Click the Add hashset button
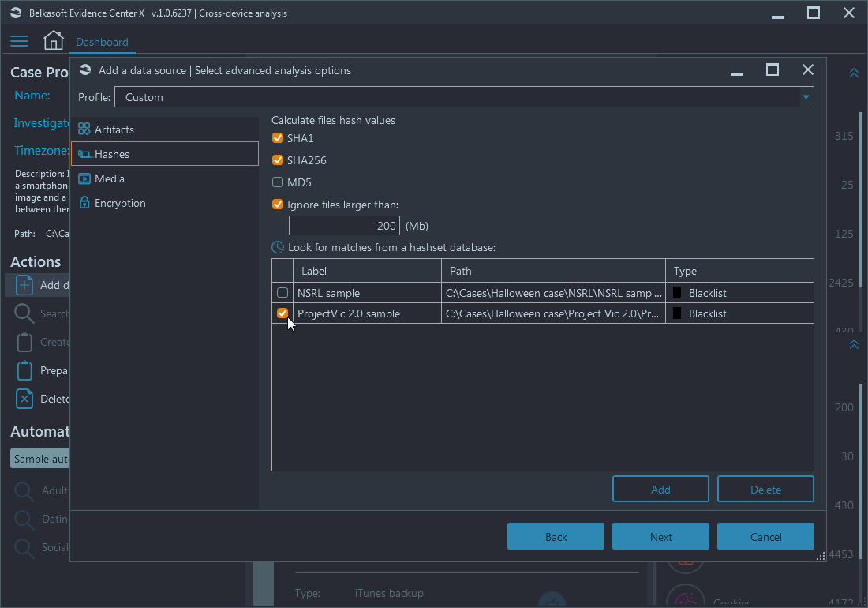 coord(660,489)
